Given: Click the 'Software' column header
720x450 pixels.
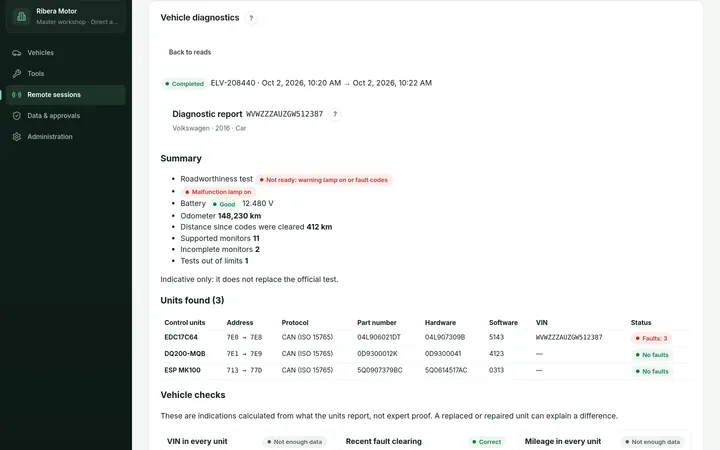Looking at the screenshot, I should tap(503, 323).
